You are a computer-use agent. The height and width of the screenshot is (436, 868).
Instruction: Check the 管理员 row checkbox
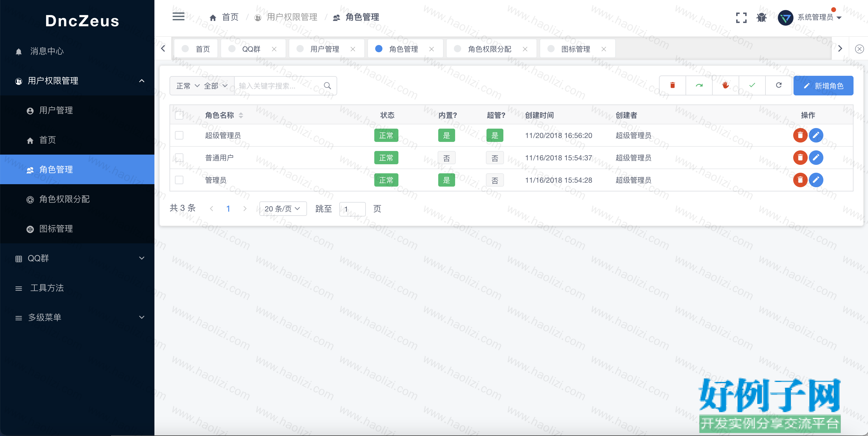pos(179,180)
